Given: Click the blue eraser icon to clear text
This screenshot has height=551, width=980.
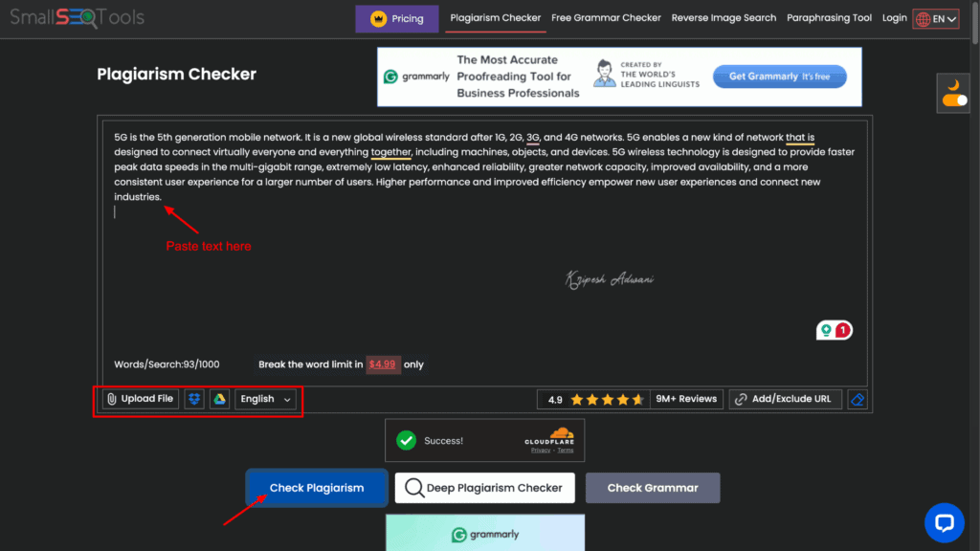Looking at the screenshot, I should pyautogui.click(x=857, y=399).
